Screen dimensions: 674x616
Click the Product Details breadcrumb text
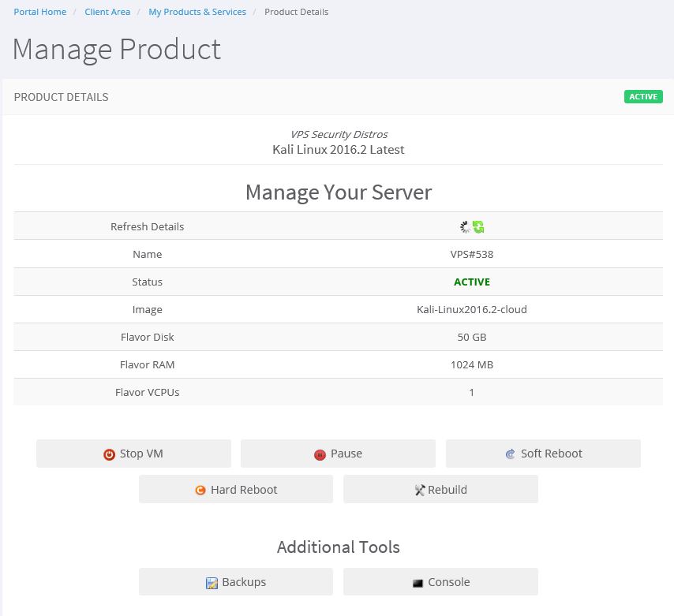coord(296,12)
